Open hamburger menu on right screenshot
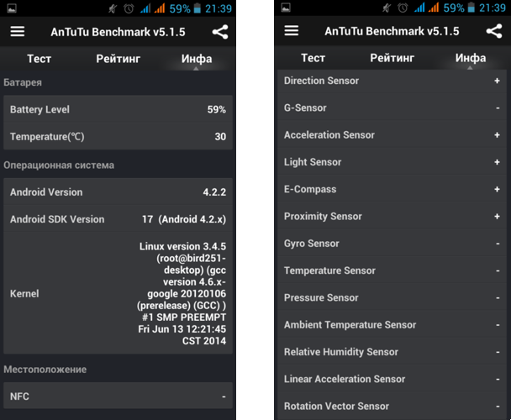This screenshot has height=420, width=511. coord(292,30)
